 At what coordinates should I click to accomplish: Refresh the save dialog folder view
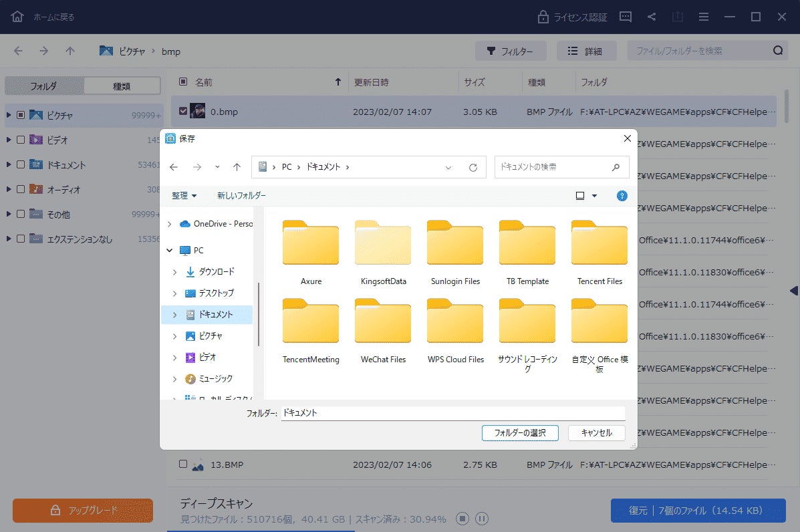[473, 167]
